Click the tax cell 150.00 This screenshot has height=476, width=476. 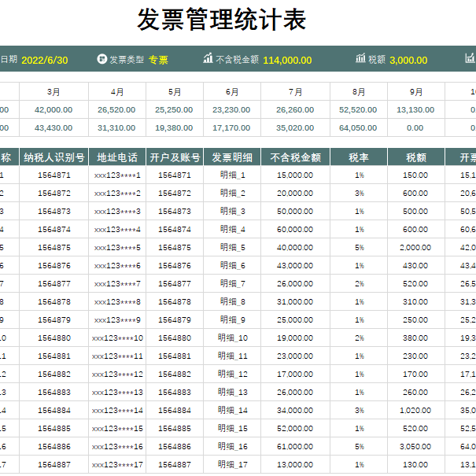[x=416, y=175]
